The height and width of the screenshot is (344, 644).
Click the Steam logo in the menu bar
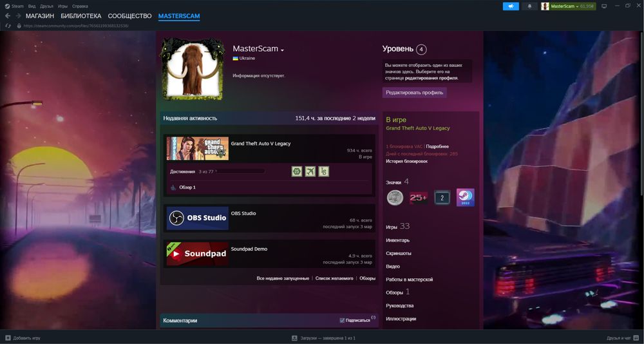7,6
